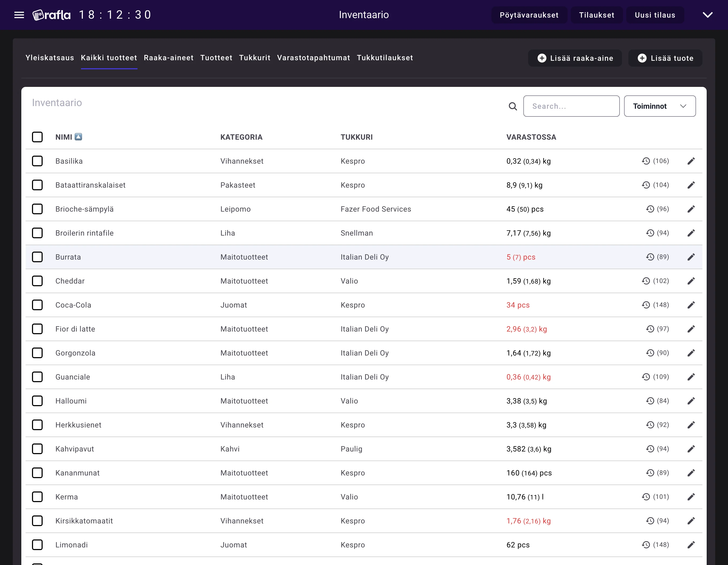728x565 pixels.
Task: Open the Varastotapahtumat tab
Action: point(313,58)
